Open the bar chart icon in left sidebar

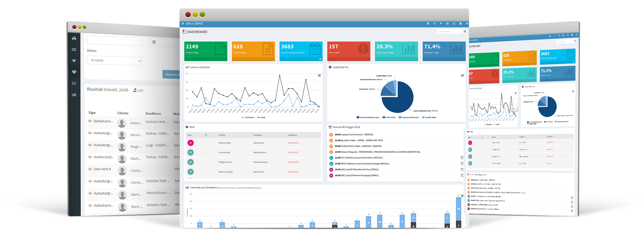(74, 94)
